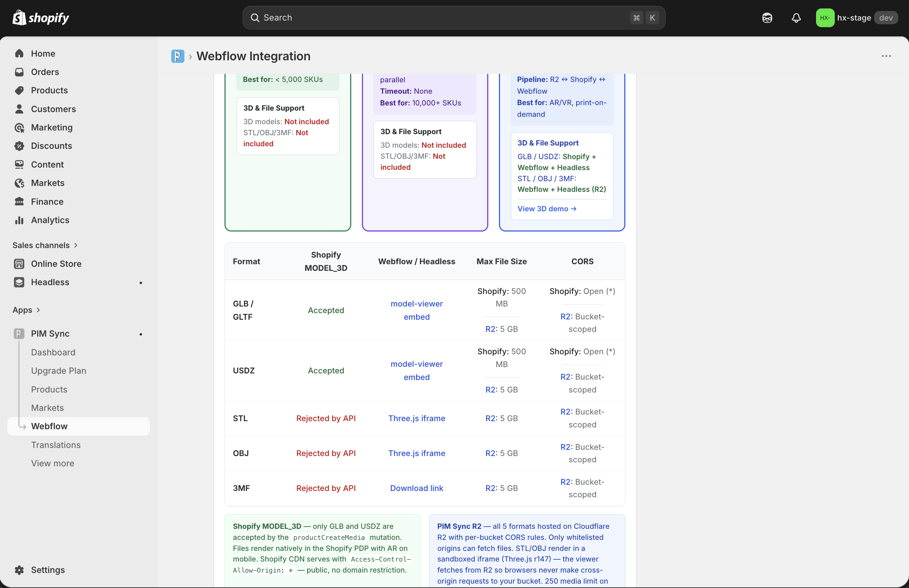The height and width of the screenshot is (588, 909).
Task: Click the Marketing target icon
Action: pos(19,128)
